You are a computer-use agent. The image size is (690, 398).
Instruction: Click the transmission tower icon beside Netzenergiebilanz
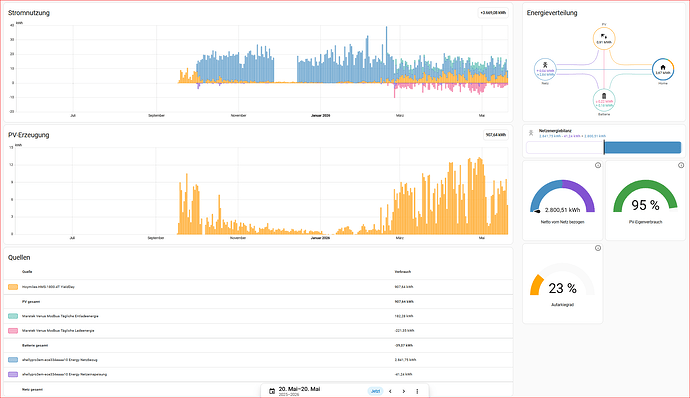coord(531,133)
